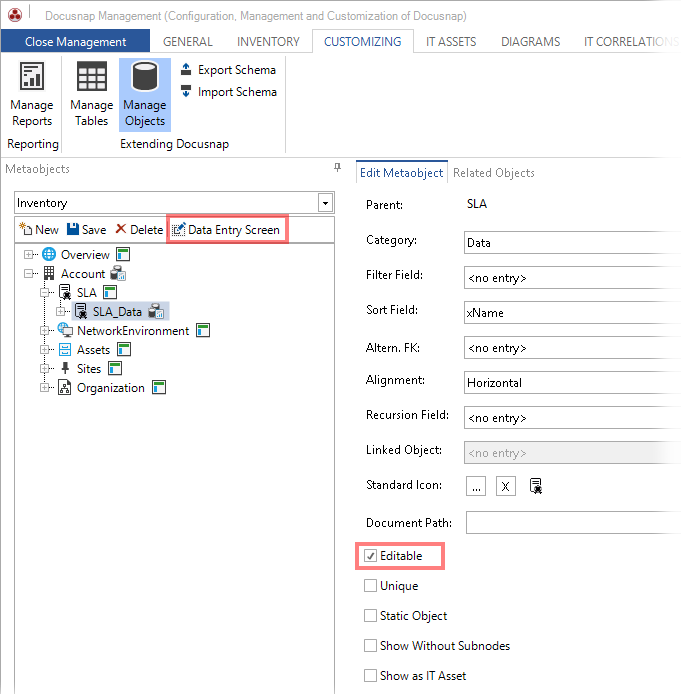Click view icon next to NetworkEnvironment
Screen dimensions: 681x694
203,330
